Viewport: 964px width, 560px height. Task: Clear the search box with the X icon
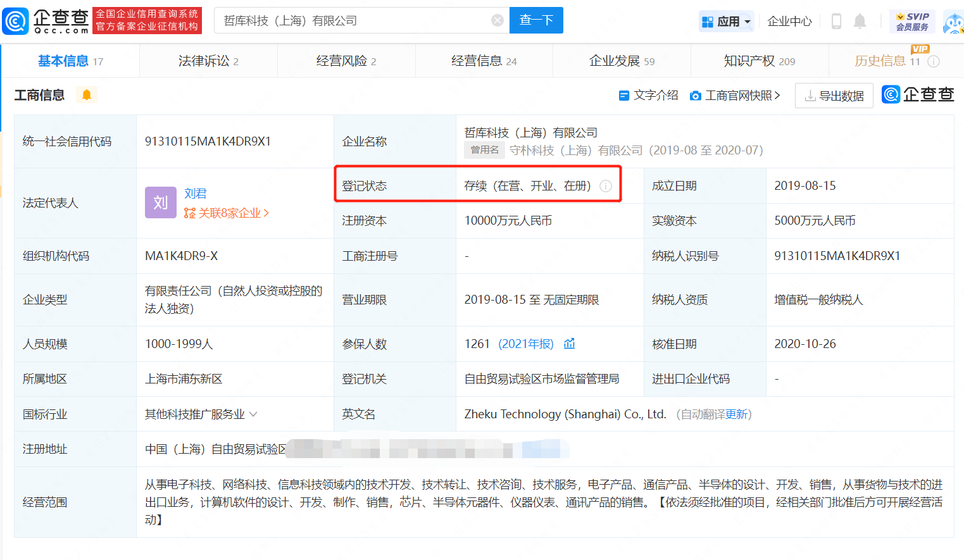pyautogui.click(x=498, y=20)
